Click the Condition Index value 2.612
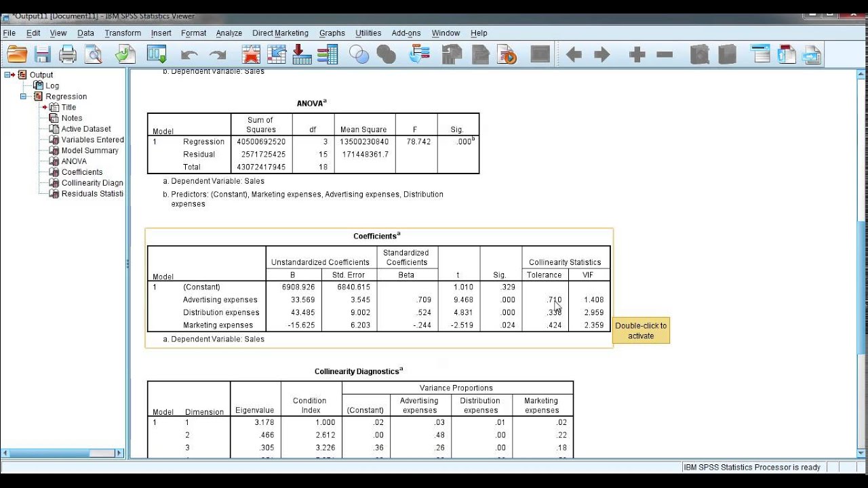The image size is (868, 488). point(325,435)
